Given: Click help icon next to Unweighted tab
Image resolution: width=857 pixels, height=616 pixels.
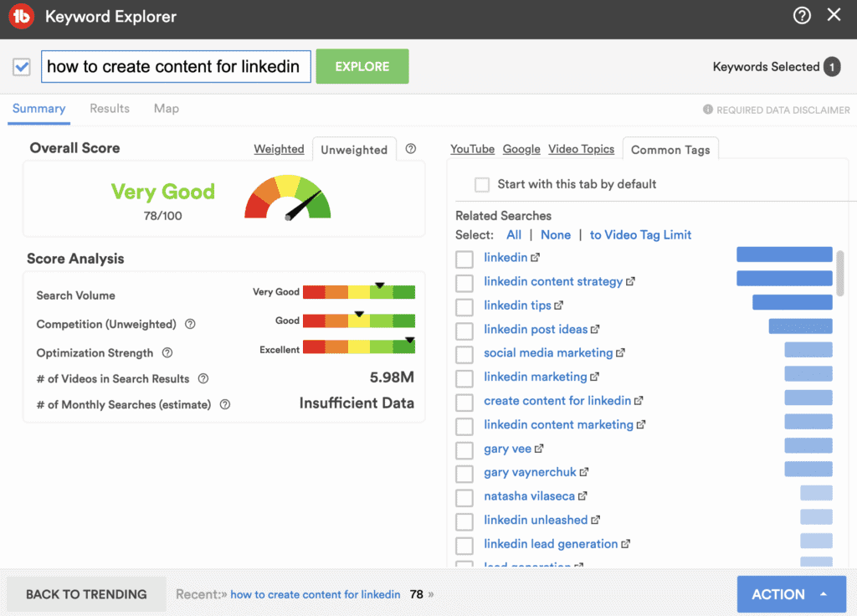Looking at the screenshot, I should [x=411, y=149].
